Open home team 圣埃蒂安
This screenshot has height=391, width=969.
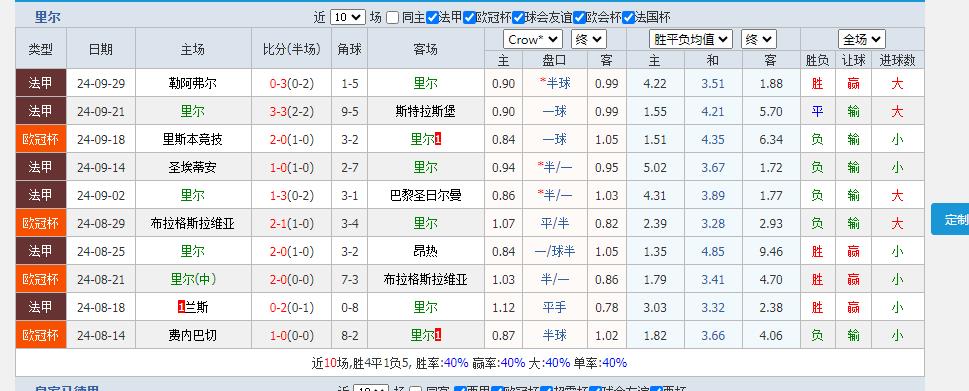click(193, 167)
